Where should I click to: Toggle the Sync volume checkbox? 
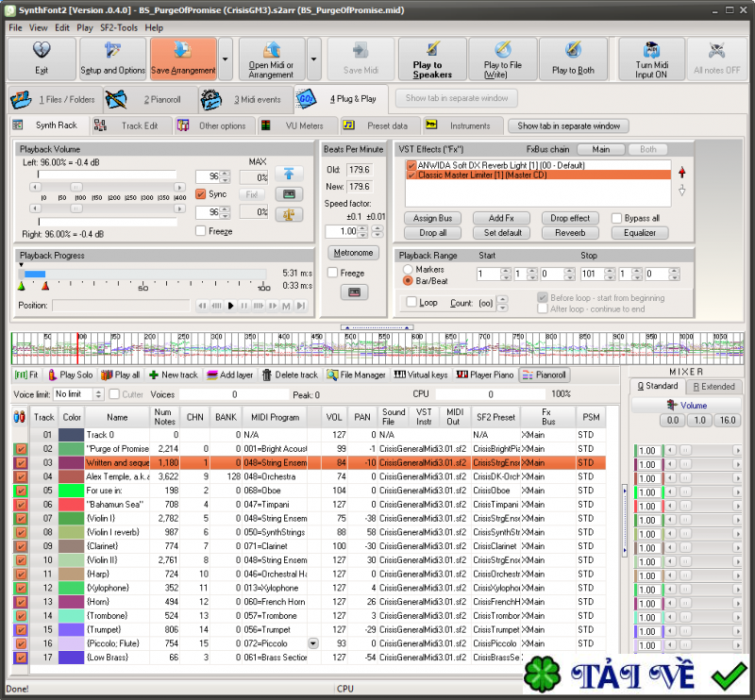[200, 194]
